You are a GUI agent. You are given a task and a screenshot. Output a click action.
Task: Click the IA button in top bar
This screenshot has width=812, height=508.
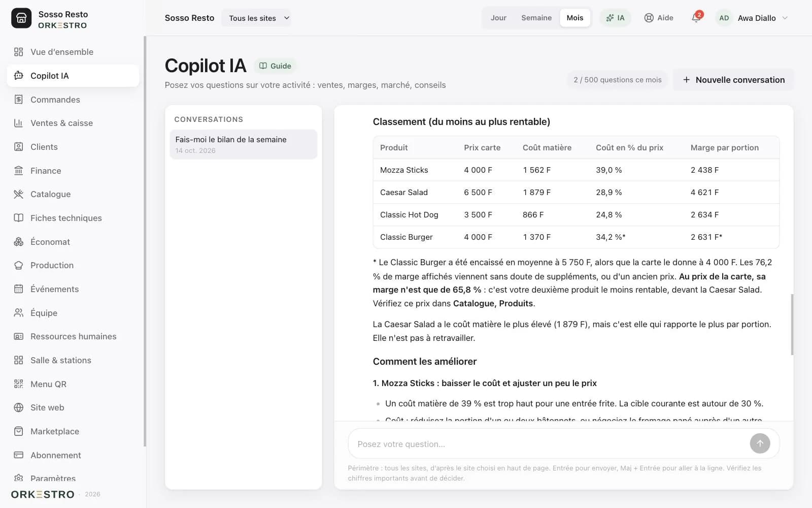[615, 18]
